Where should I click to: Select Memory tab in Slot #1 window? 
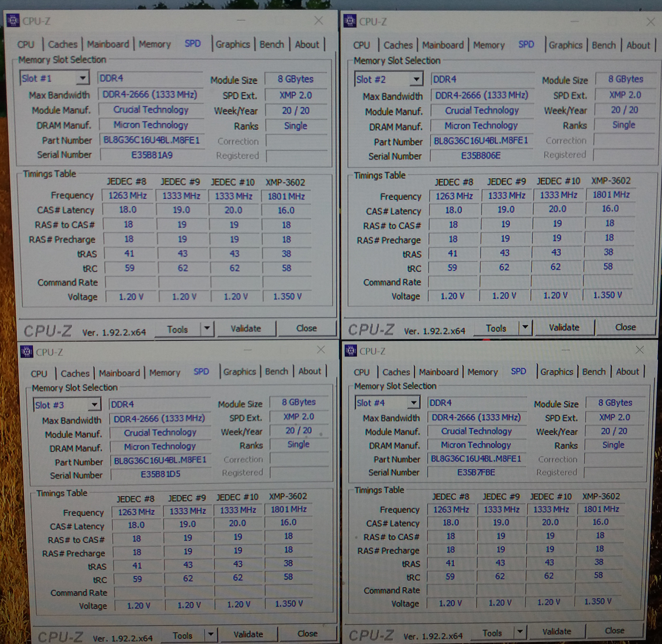(x=155, y=44)
